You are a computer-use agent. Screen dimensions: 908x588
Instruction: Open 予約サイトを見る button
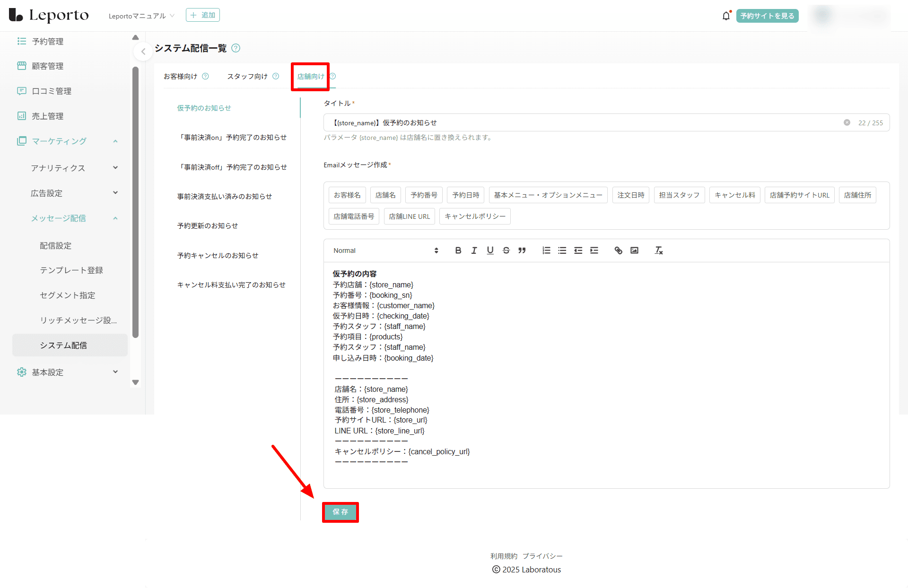click(767, 16)
